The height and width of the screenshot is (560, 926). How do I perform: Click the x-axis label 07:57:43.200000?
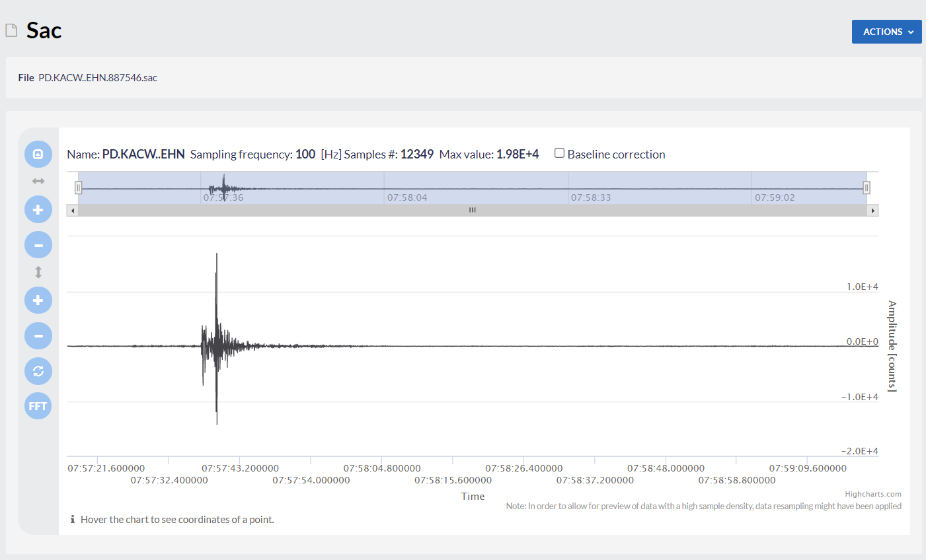tap(240, 468)
